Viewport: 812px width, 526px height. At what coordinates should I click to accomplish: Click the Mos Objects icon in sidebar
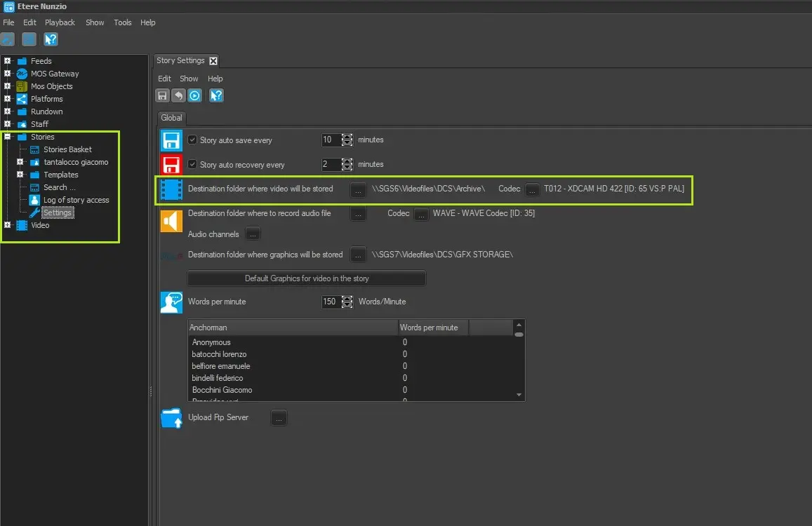(22, 86)
